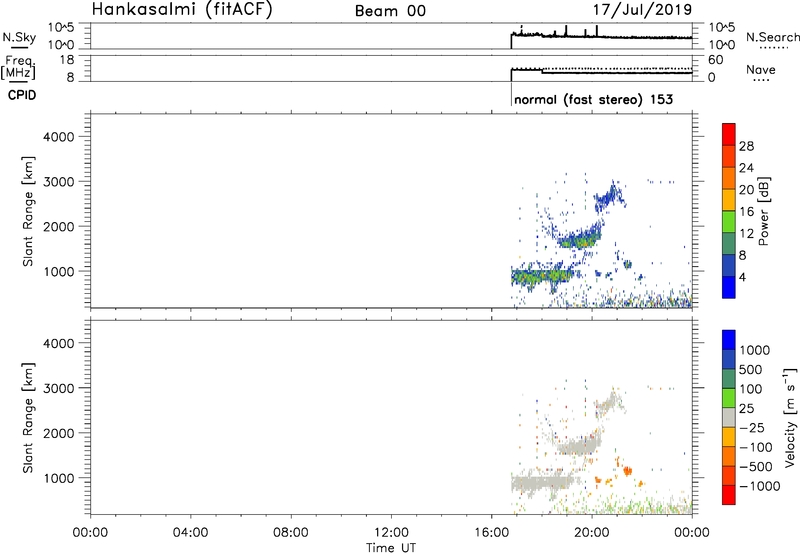Click the orange velocity blob near 21:30
Image resolution: width=800 pixels, height=554 pixels.
click(x=627, y=471)
